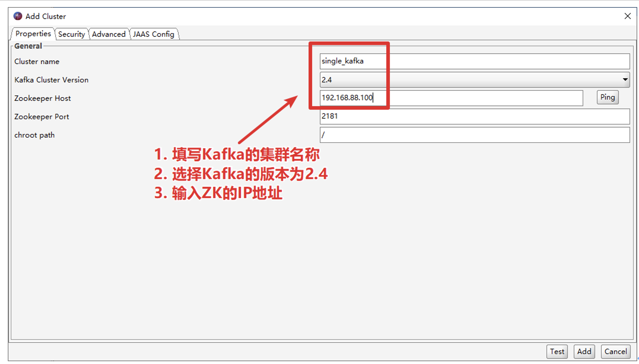Click the "Kafka Cluster Version" label
This screenshot has height=364, width=639.
(51, 80)
